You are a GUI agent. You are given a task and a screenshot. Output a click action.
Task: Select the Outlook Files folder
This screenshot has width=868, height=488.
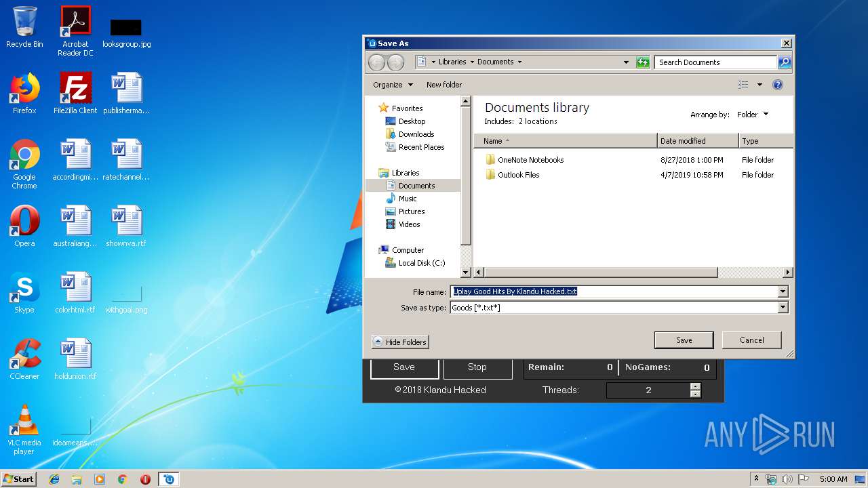click(513, 175)
